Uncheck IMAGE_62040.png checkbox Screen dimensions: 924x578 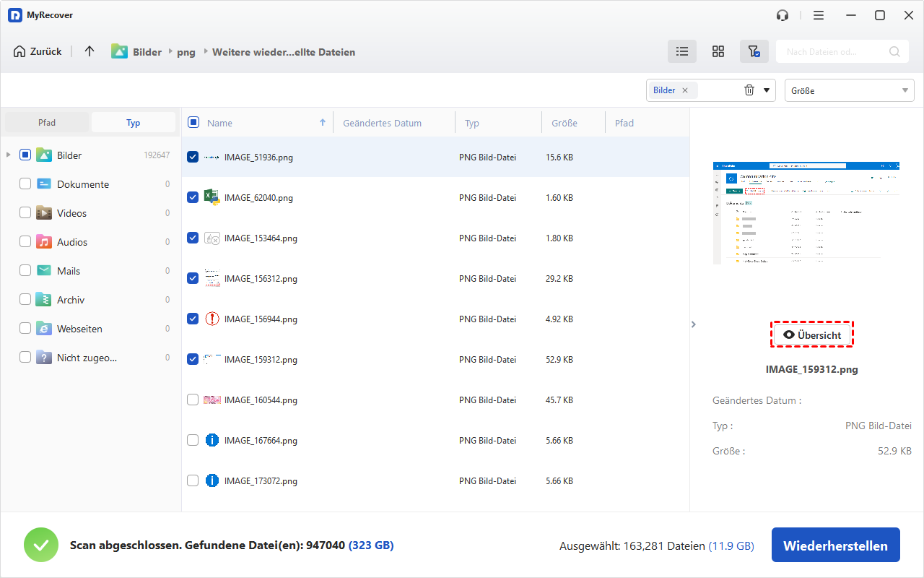click(193, 197)
